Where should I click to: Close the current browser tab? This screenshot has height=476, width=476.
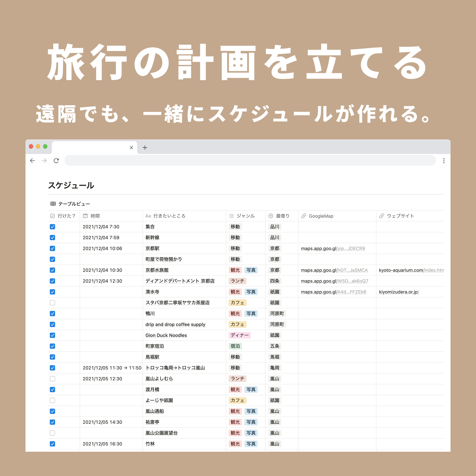(131, 148)
